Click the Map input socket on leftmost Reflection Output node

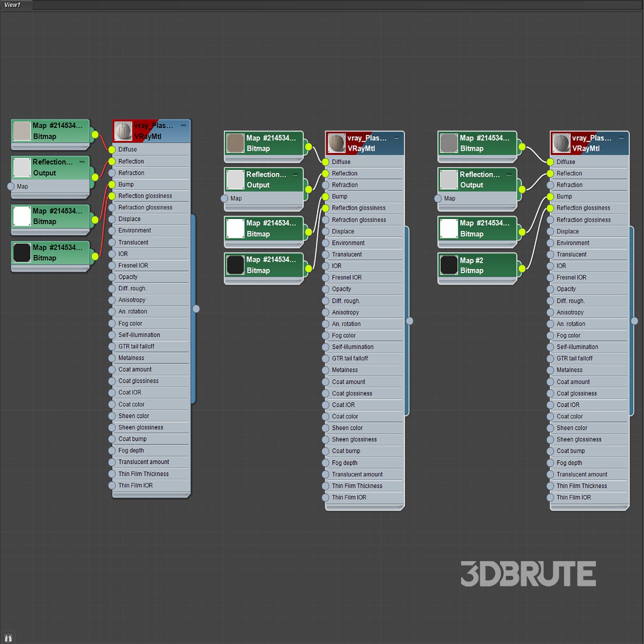tap(11, 186)
